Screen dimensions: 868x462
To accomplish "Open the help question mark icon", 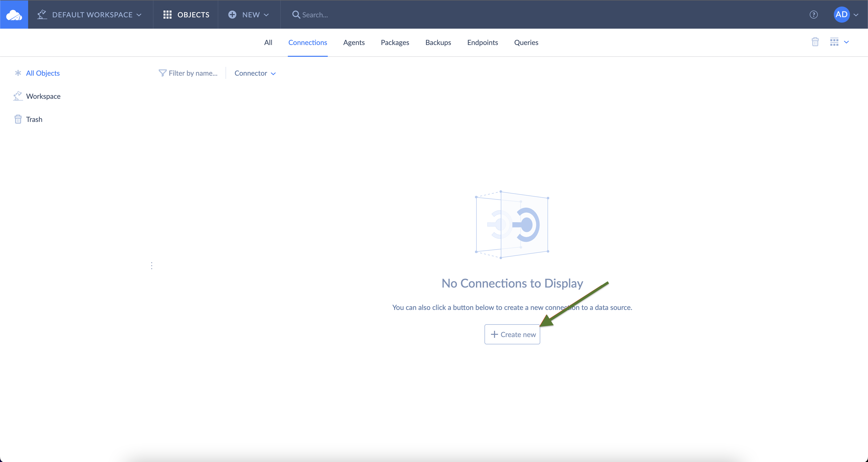I will (x=813, y=15).
